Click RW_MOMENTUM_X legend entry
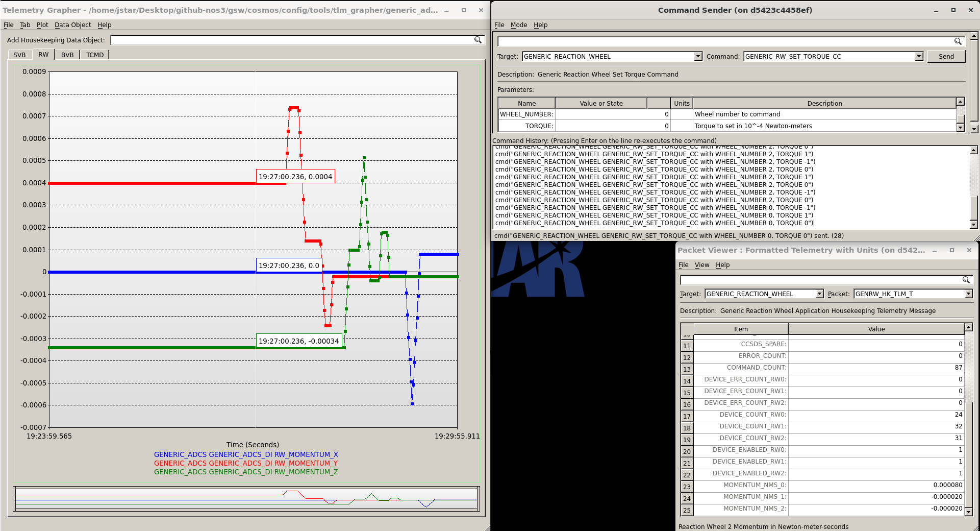 coord(246,454)
